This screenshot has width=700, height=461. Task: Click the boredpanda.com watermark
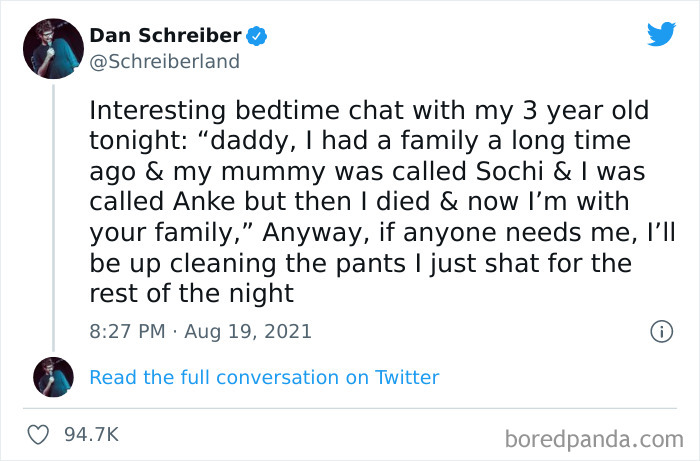tap(596, 438)
